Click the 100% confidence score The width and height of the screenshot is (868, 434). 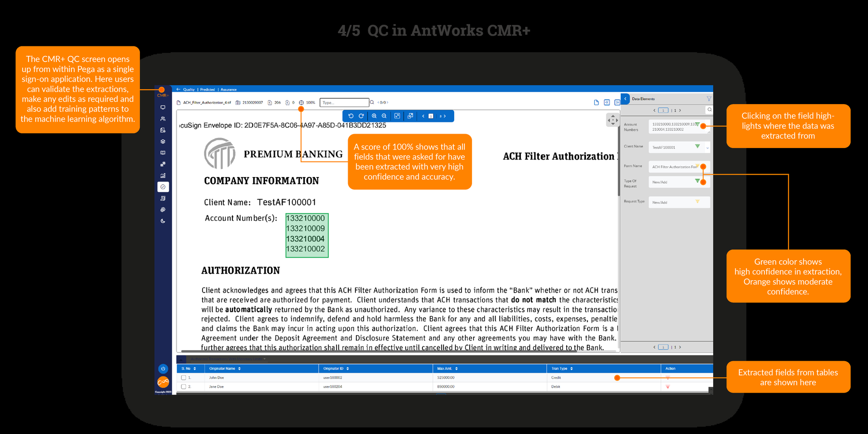click(x=311, y=102)
